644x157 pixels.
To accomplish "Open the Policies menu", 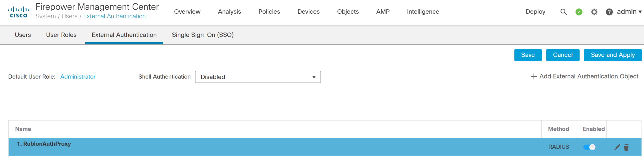I will click(269, 12).
